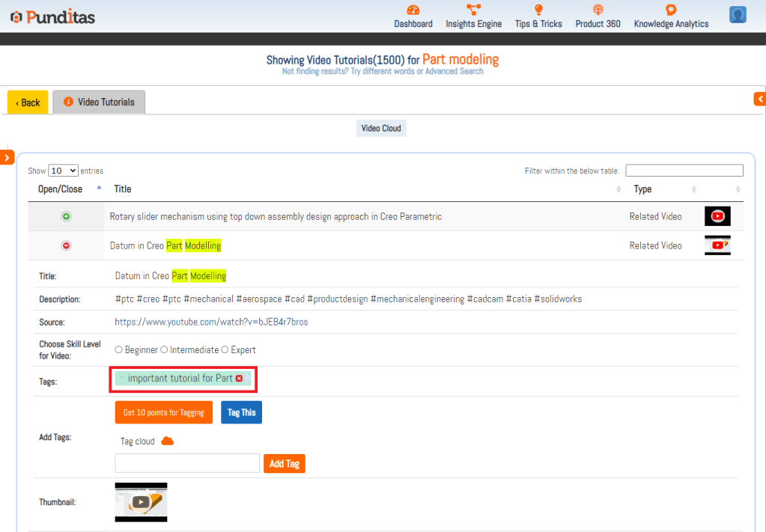Switch to the Video Tutorials tab

[99, 103]
